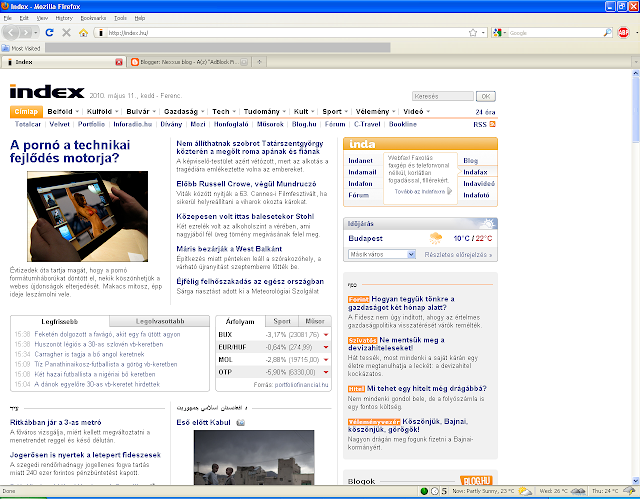Image resolution: width=640 pixels, height=499 pixels.
Task: Click the OK search button
Action: pyautogui.click(x=486, y=96)
